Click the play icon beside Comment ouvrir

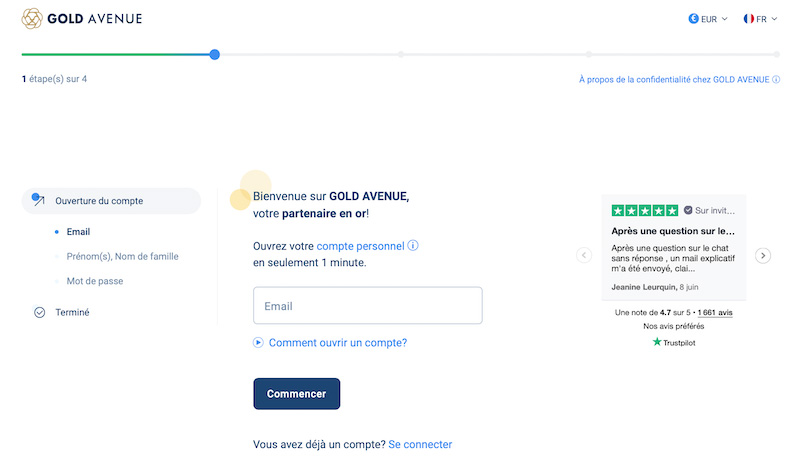coord(258,342)
